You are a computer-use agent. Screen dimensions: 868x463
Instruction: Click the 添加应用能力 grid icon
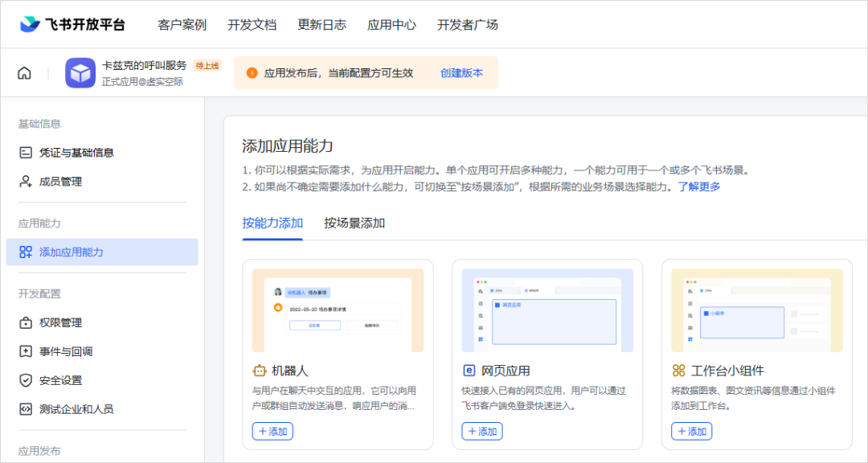(26, 252)
